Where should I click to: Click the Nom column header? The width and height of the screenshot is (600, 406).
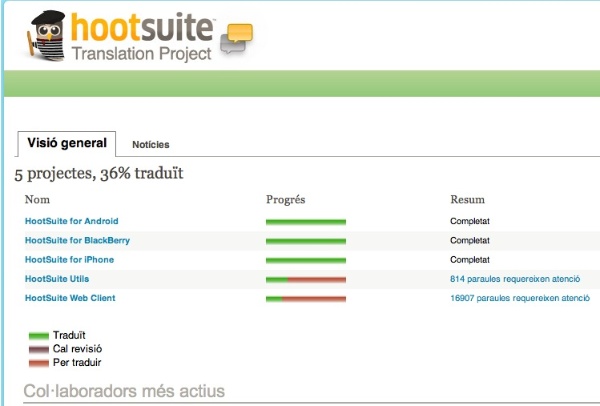(x=37, y=199)
